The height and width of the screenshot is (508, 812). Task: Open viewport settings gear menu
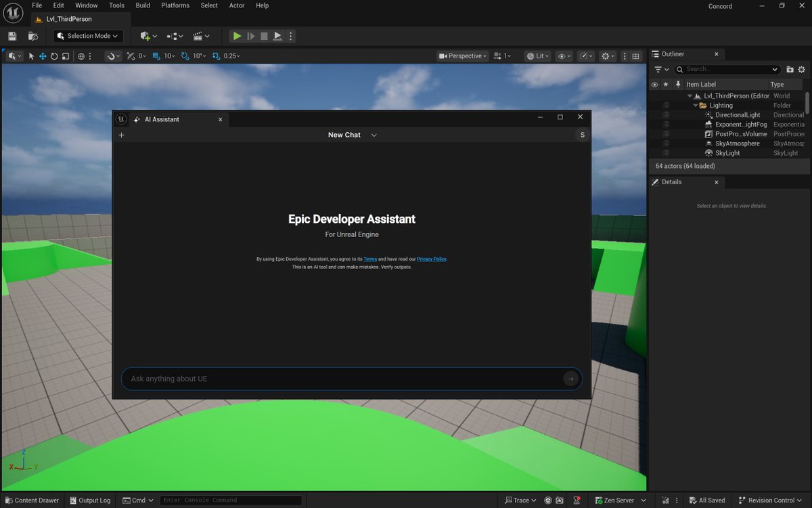pos(608,56)
